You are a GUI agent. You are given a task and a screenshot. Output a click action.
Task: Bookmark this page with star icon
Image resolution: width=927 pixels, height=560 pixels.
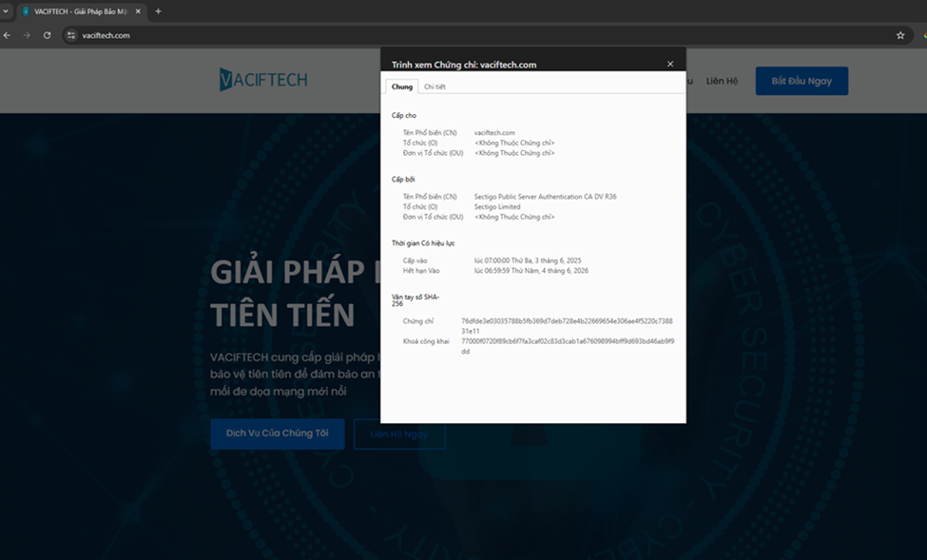[900, 35]
